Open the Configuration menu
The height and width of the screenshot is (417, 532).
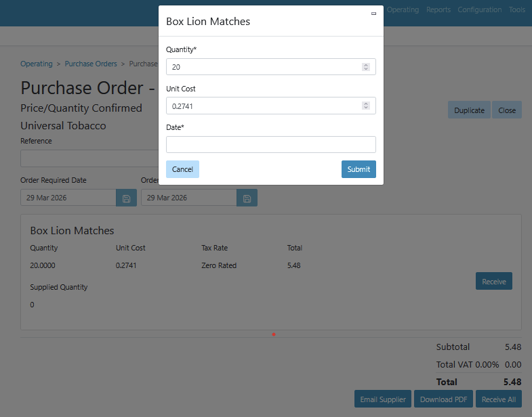tap(479, 10)
